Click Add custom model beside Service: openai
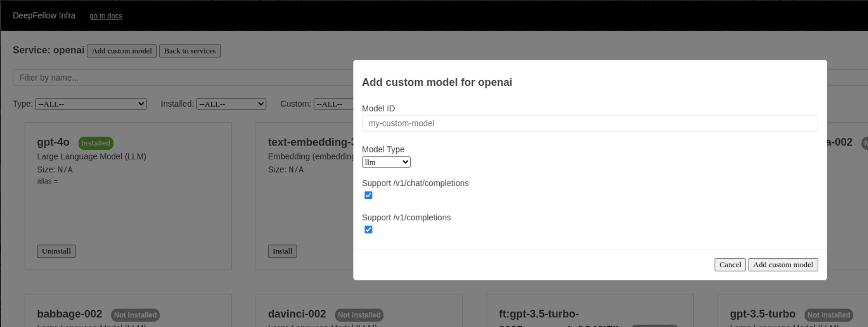The image size is (868, 327). pyautogui.click(x=122, y=51)
